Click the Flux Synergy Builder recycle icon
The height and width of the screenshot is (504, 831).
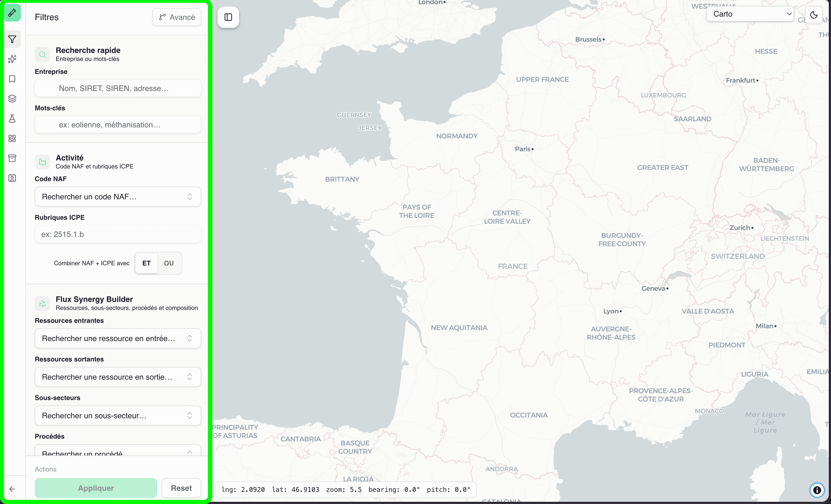[x=42, y=304]
